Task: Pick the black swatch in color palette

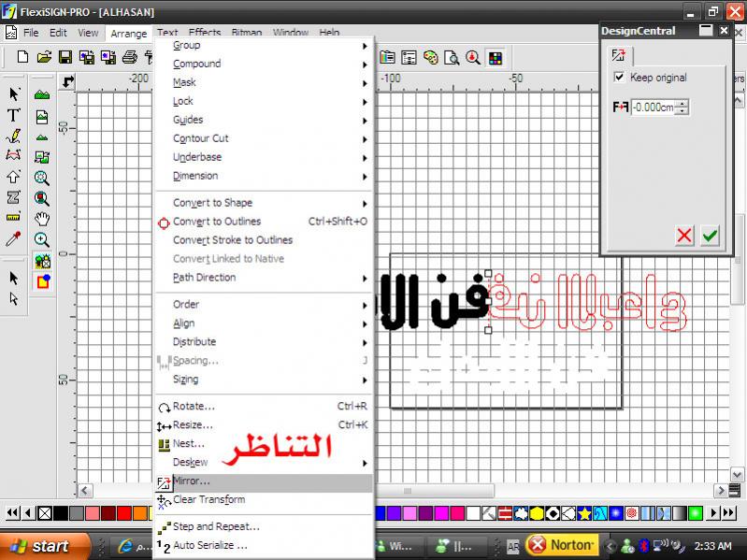Action: pyautogui.click(x=61, y=513)
